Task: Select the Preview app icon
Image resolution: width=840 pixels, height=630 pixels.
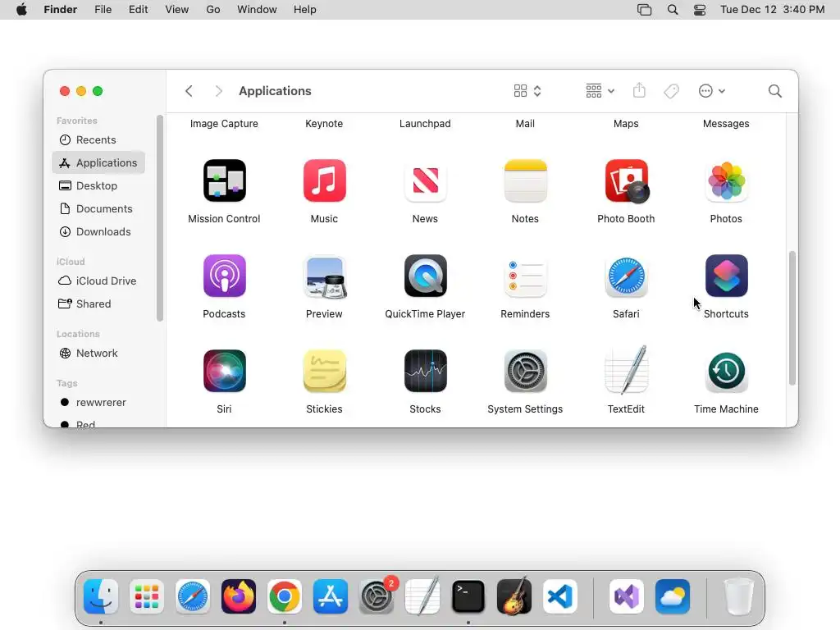Action: [x=325, y=277]
